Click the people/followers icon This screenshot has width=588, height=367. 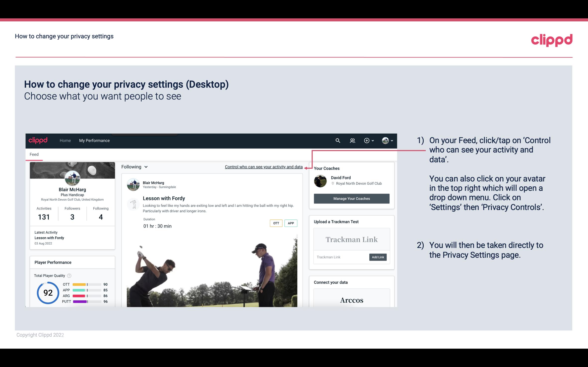[352, 140]
